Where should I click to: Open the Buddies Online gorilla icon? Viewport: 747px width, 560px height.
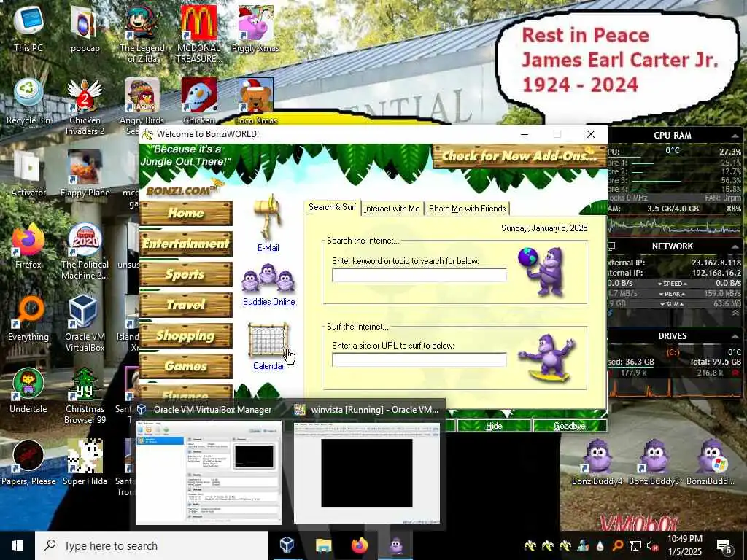click(x=268, y=279)
